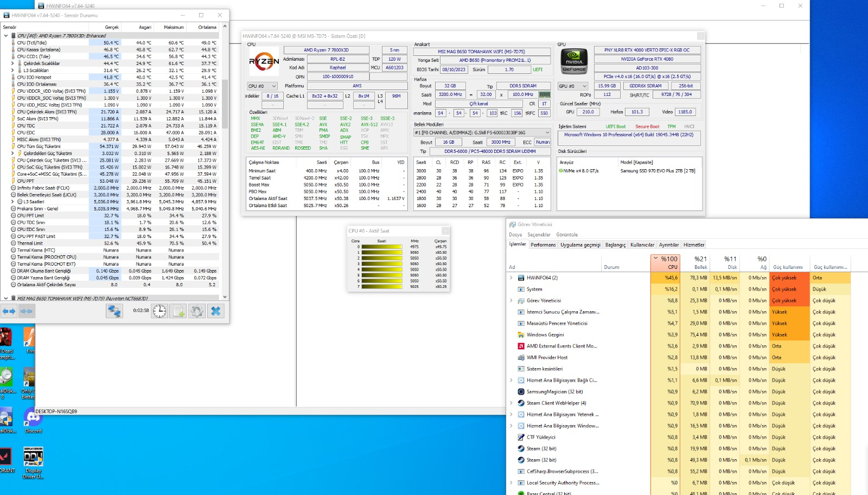
Task: Click Core 0 clock bar in Aktif Saat window
Action: 381,247
